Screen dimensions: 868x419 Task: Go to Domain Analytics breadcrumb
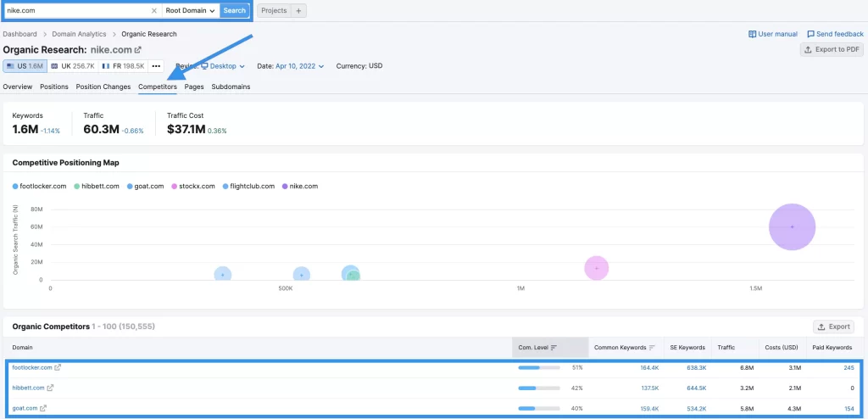(79, 34)
